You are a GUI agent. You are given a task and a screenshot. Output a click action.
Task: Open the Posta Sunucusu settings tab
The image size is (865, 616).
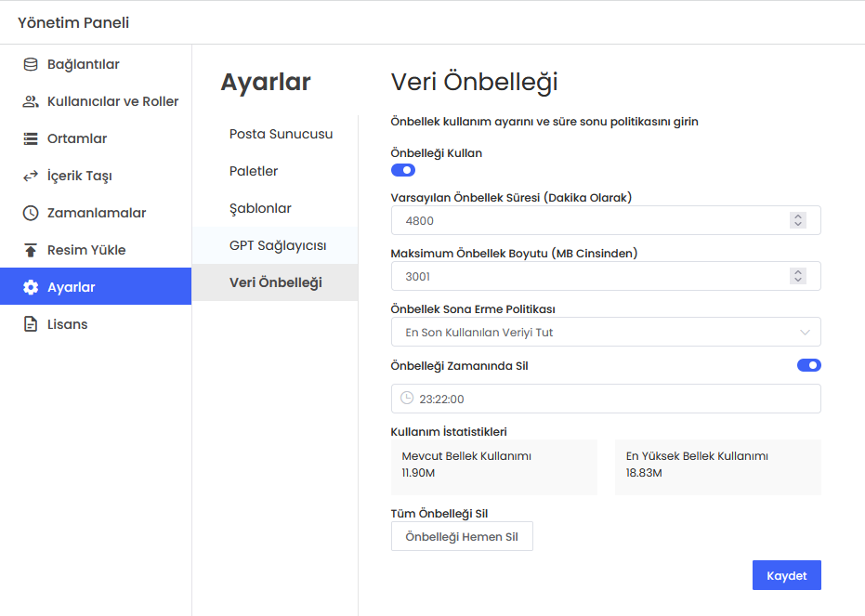tap(281, 134)
